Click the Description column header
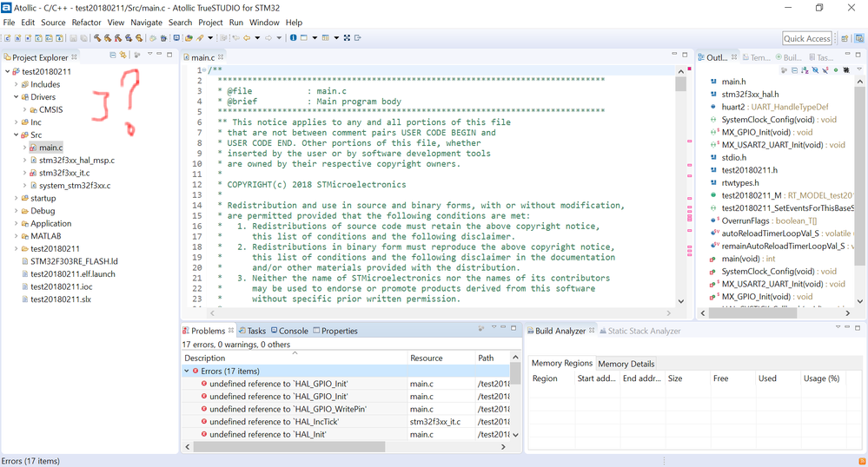868x467 pixels. [x=295, y=358]
